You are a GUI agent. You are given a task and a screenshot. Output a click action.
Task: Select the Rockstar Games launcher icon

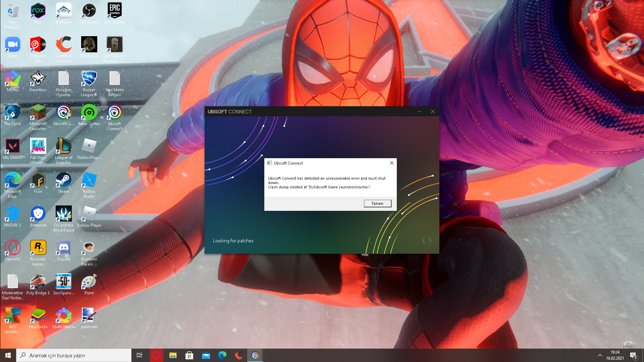(x=38, y=251)
